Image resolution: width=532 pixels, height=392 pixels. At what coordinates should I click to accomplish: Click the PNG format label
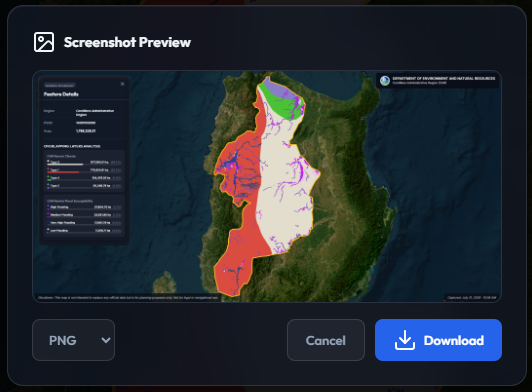(62, 340)
